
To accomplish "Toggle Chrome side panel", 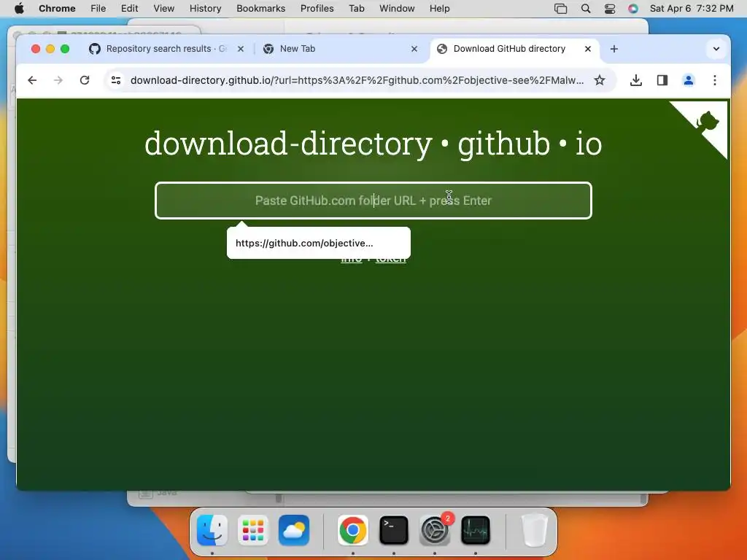I will pyautogui.click(x=662, y=80).
